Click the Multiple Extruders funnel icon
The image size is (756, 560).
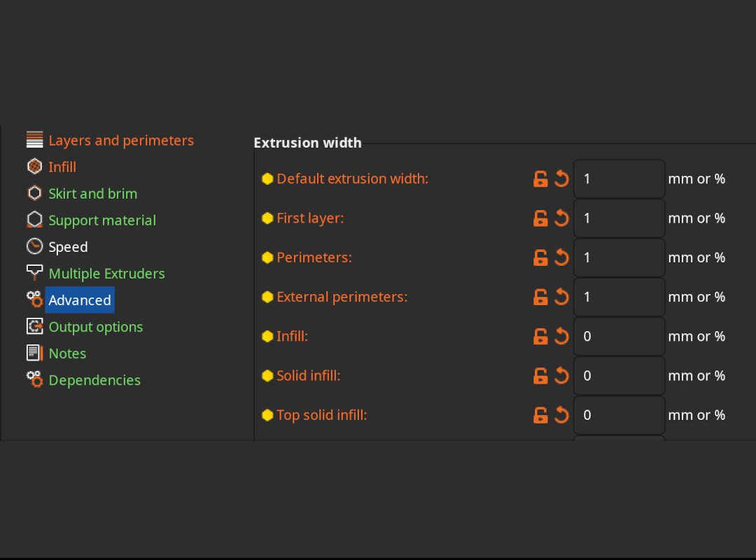point(35,273)
